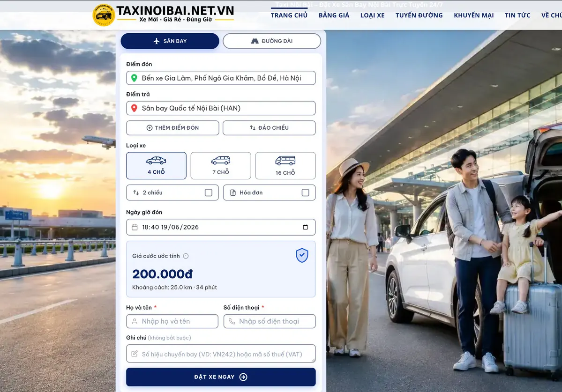Click the sedan car icon above 4 CHỖ

[156, 160]
